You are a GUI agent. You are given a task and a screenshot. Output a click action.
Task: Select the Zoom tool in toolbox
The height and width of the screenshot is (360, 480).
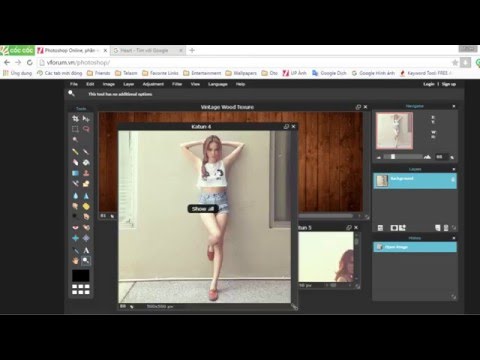pyautogui.click(x=86, y=261)
